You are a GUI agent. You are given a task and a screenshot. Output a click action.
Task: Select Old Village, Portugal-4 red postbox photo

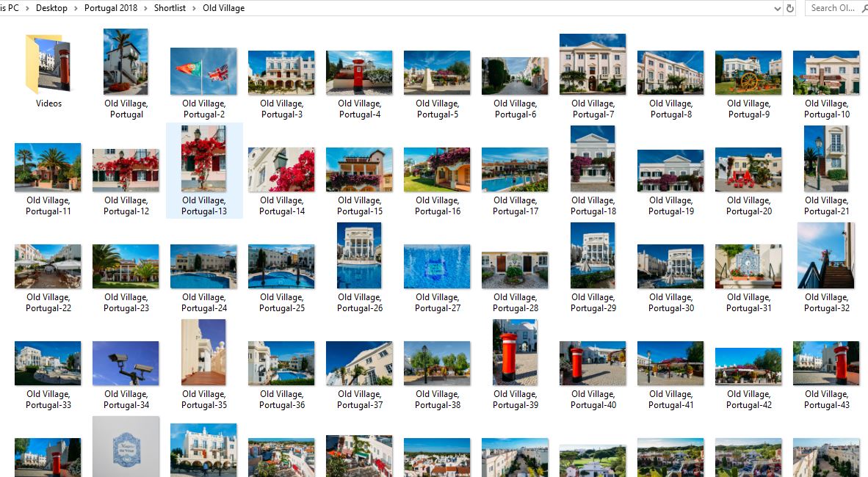359,73
